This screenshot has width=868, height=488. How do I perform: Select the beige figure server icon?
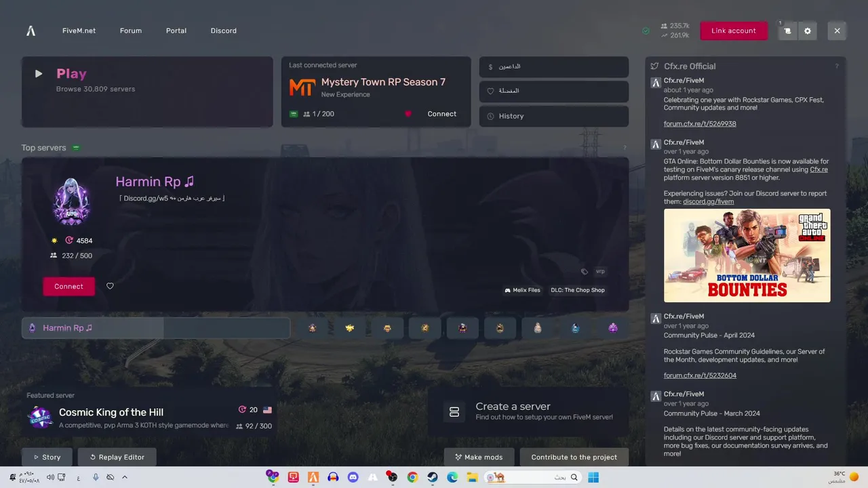click(538, 328)
